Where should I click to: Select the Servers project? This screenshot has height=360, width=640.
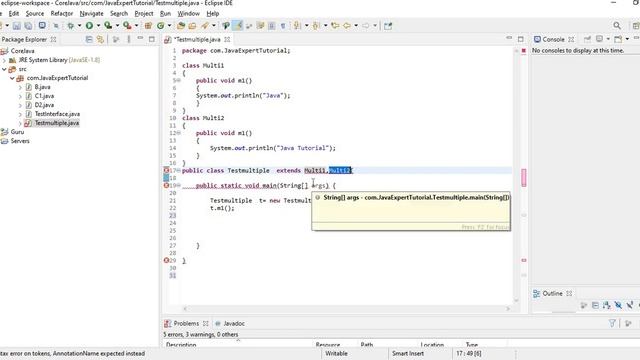[x=20, y=141]
